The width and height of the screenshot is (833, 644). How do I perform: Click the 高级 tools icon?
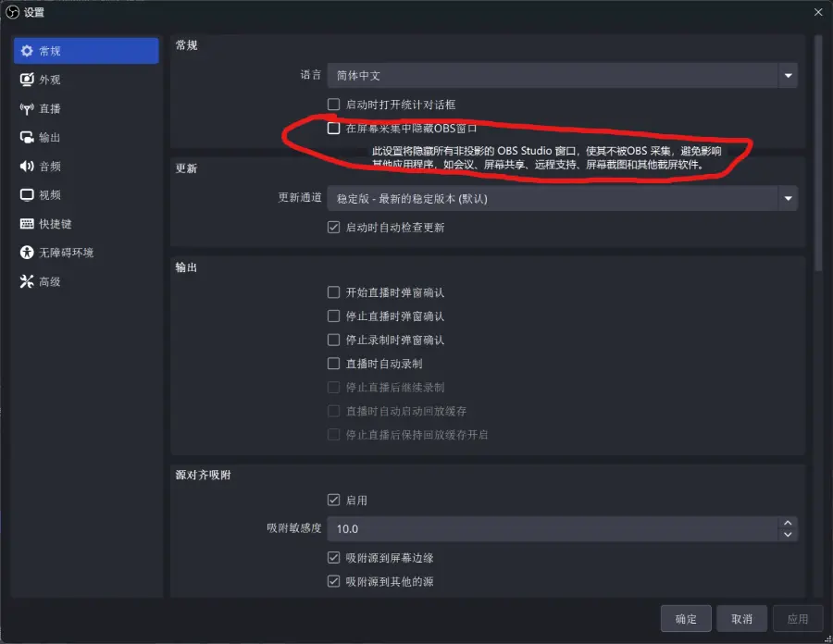[x=27, y=281]
